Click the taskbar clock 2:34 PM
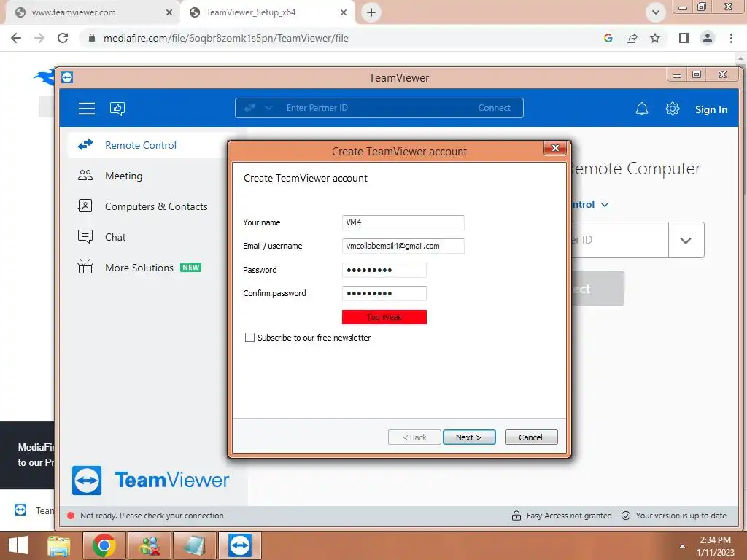747x560 pixels. coord(715,540)
